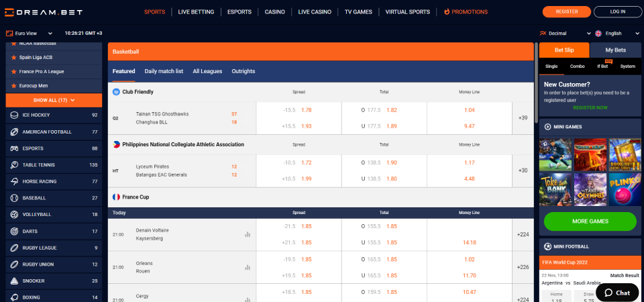The image size is (644, 302).
Task: Click statistics icon for Orleans vs Rouen
Action: [248, 266]
